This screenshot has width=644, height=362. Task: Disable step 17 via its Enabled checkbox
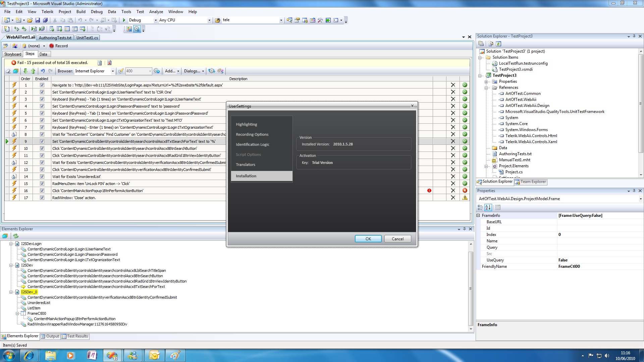coord(42,198)
